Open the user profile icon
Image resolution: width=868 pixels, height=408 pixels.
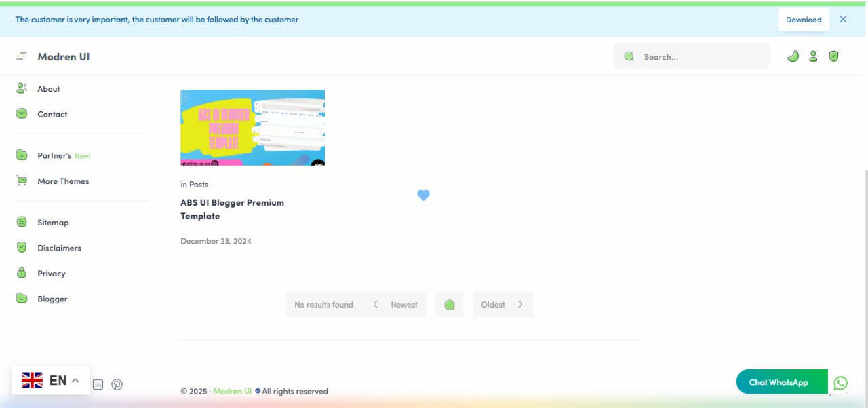pyautogui.click(x=813, y=56)
